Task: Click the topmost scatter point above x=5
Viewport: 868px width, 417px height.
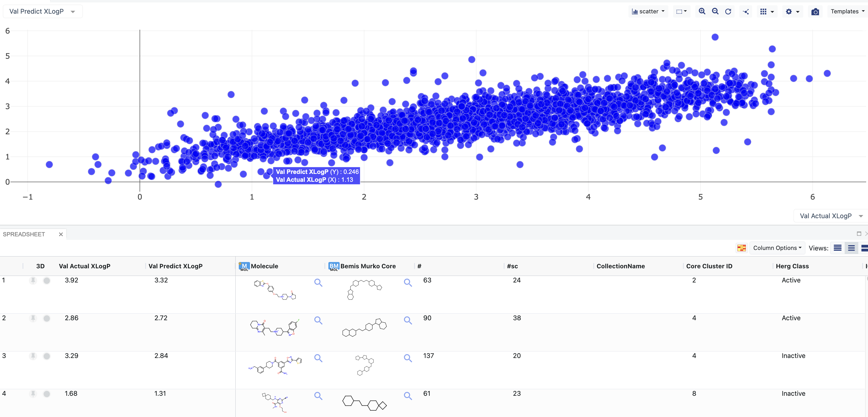Action: [x=715, y=37]
